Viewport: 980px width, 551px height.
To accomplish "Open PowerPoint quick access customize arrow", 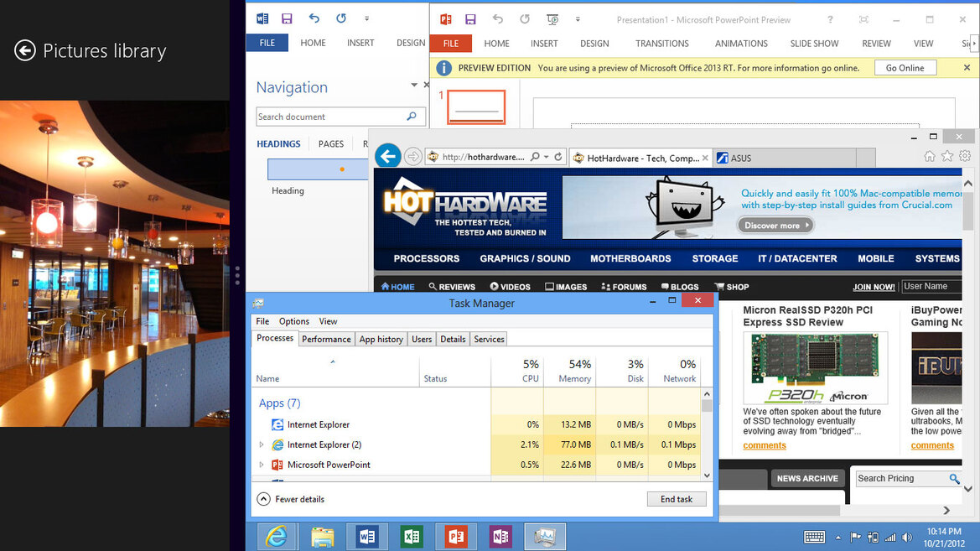I will 578,19.
